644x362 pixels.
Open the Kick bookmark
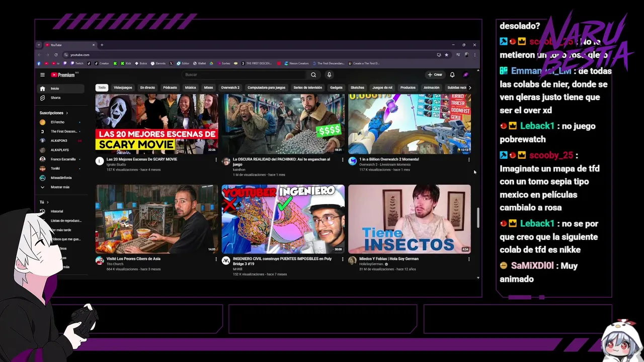(x=126, y=63)
